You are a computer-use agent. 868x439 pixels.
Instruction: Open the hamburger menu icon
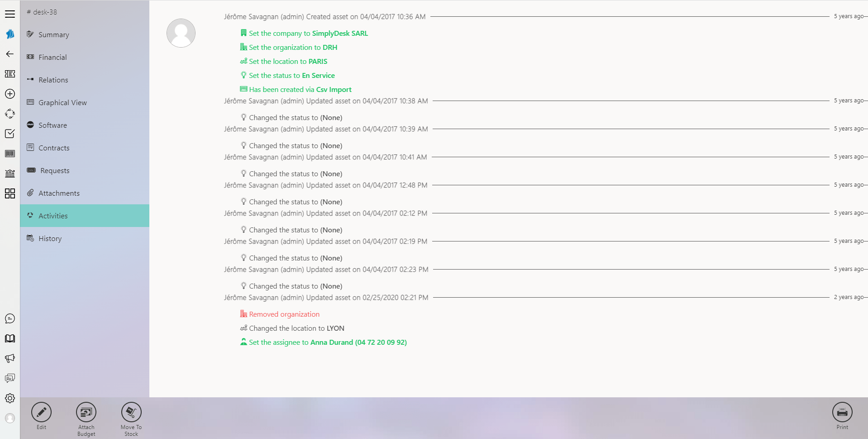coord(10,14)
